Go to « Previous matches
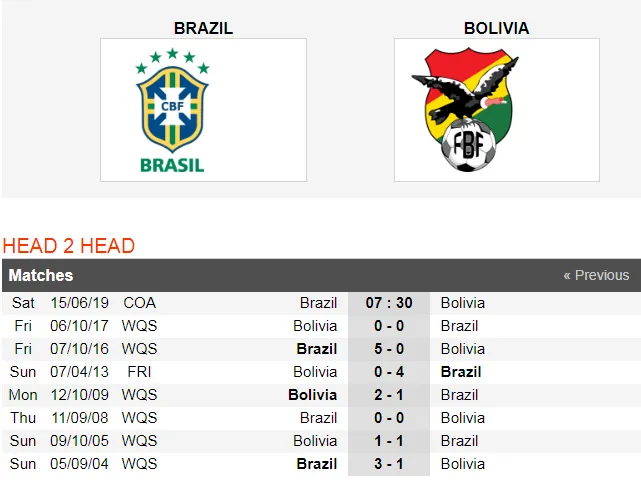641x497 pixels. click(595, 275)
